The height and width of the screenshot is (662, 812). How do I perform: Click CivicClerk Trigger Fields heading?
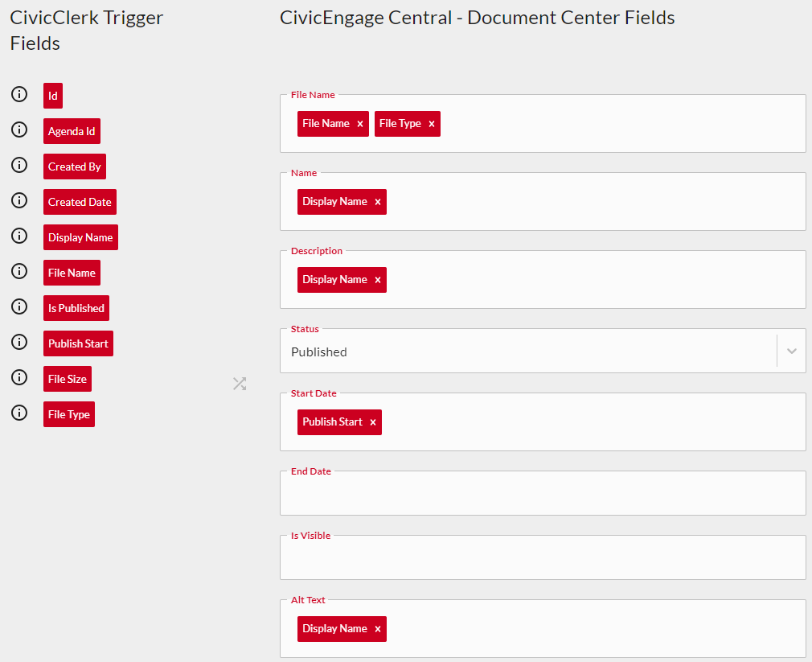coord(87,31)
